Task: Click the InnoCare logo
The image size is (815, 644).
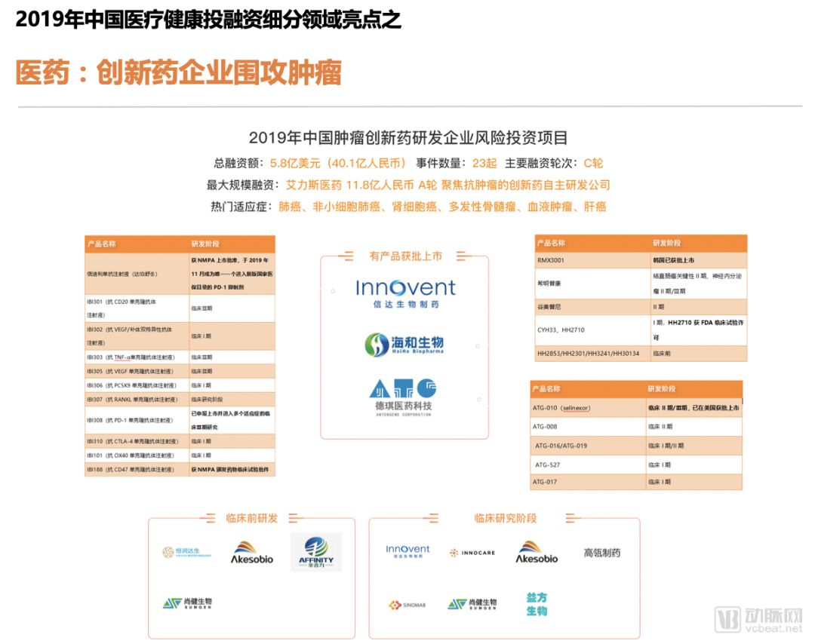Action: coord(472,553)
